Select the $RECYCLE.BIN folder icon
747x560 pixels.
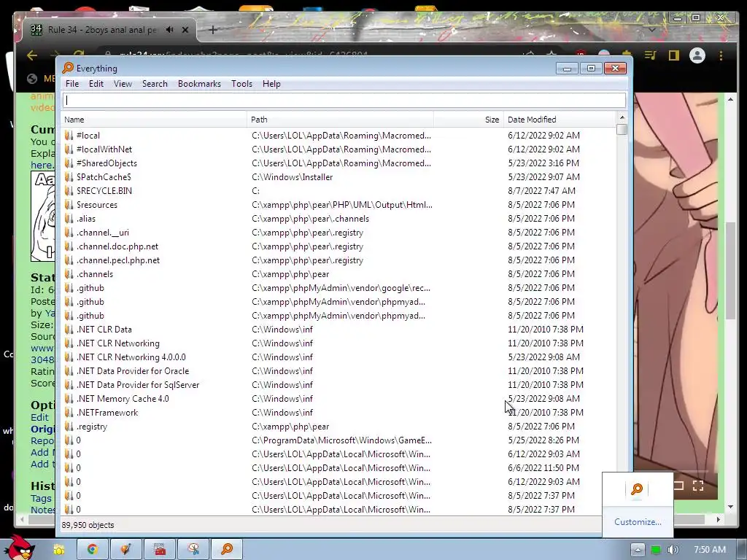(69, 190)
